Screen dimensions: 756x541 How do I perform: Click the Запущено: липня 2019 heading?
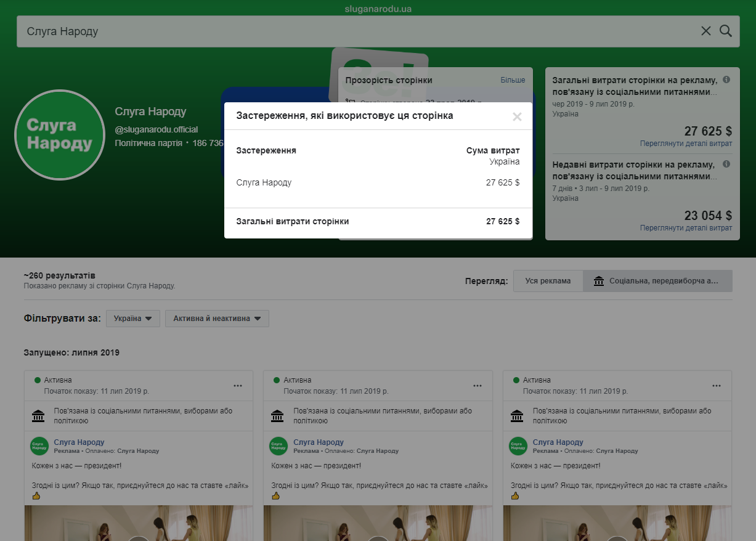click(x=71, y=353)
